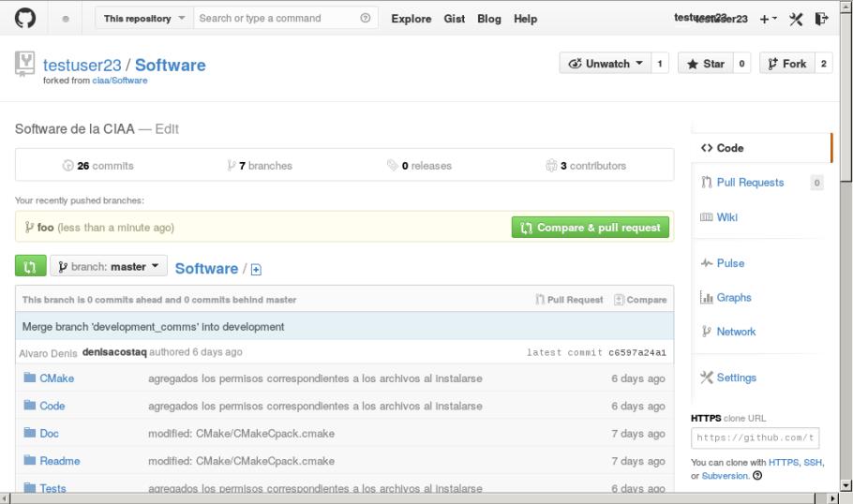This screenshot has width=853, height=504.
Task: Star this repository
Action: (706, 64)
